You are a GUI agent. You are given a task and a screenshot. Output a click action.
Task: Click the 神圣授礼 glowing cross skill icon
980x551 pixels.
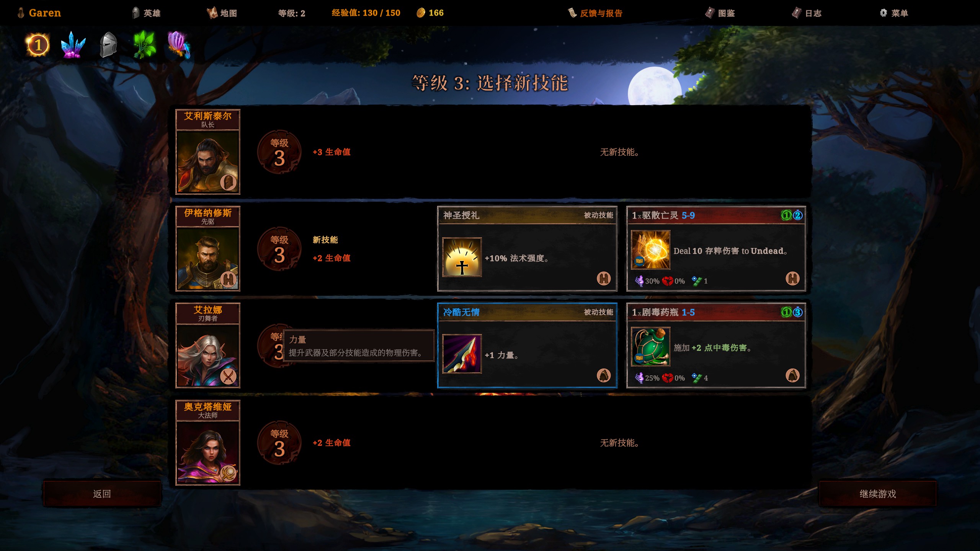coord(462,257)
